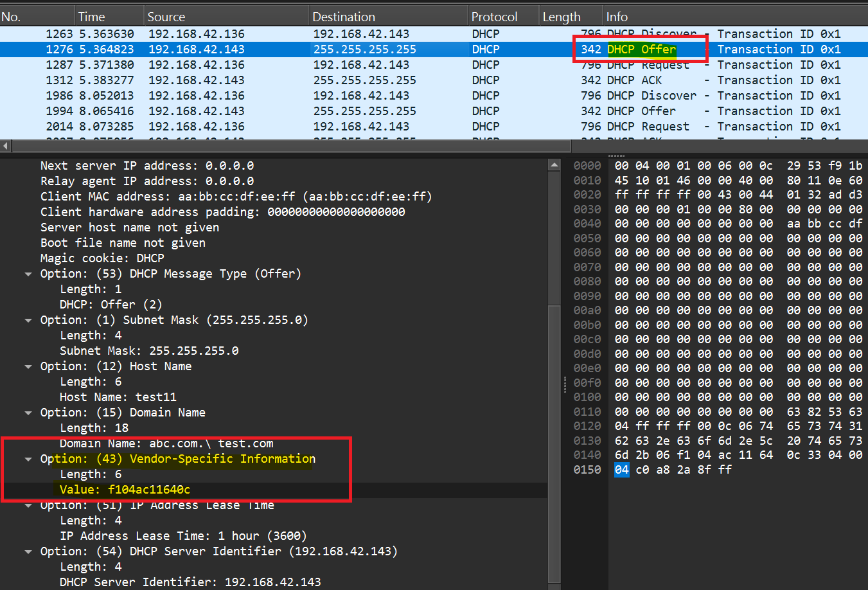Collapse the Option (51) IP Address Lease Time expander
The height and width of the screenshot is (590, 868).
point(28,505)
